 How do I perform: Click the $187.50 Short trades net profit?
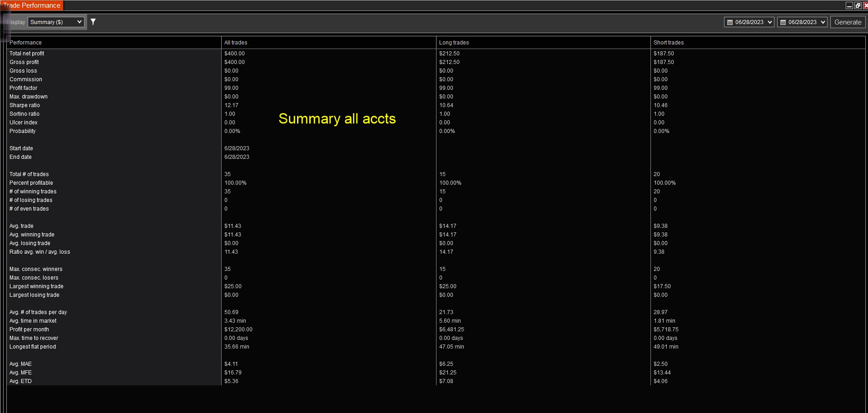pos(664,54)
